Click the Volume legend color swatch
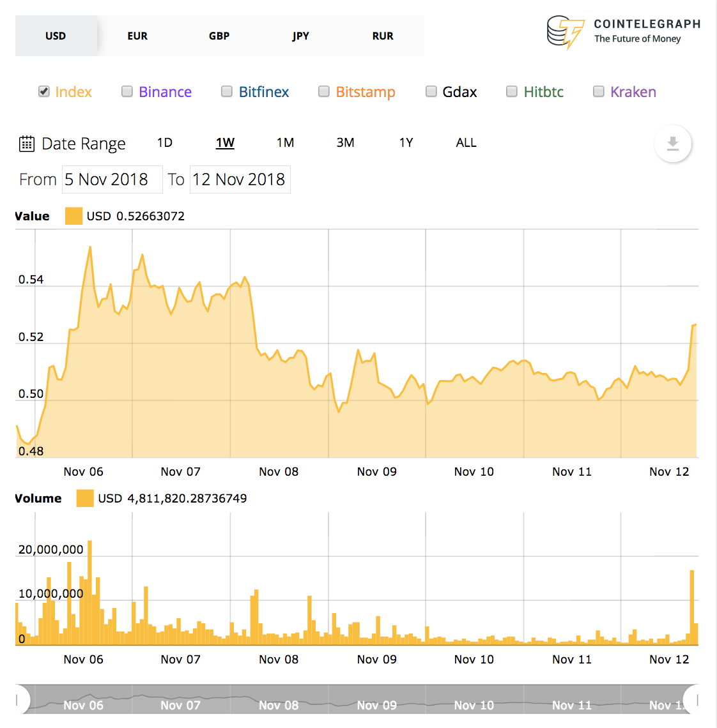The width and height of the screenshot is (717, 728). click(x=85, y=498)
